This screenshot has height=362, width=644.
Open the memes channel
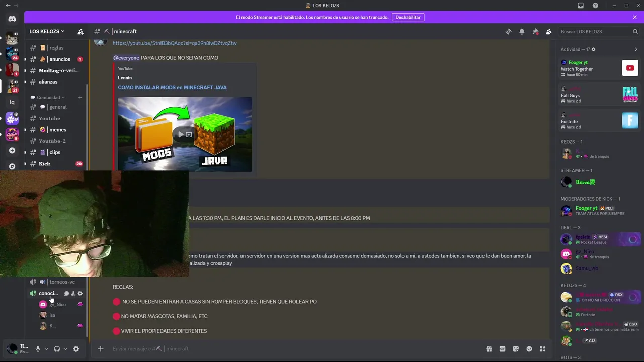[x=56, y=130]
